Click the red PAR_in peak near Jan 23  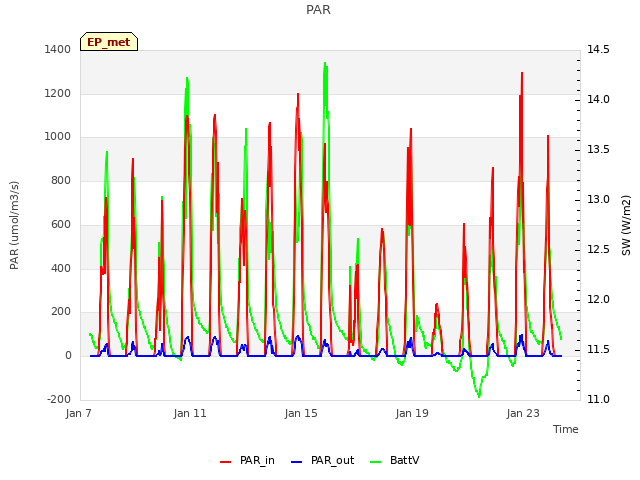coord(522,73)
